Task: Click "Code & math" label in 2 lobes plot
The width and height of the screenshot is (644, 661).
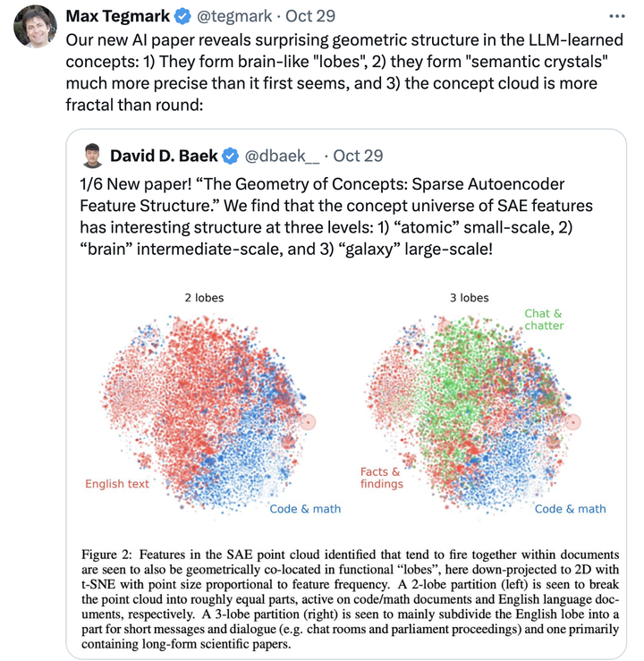Action: 305,509
